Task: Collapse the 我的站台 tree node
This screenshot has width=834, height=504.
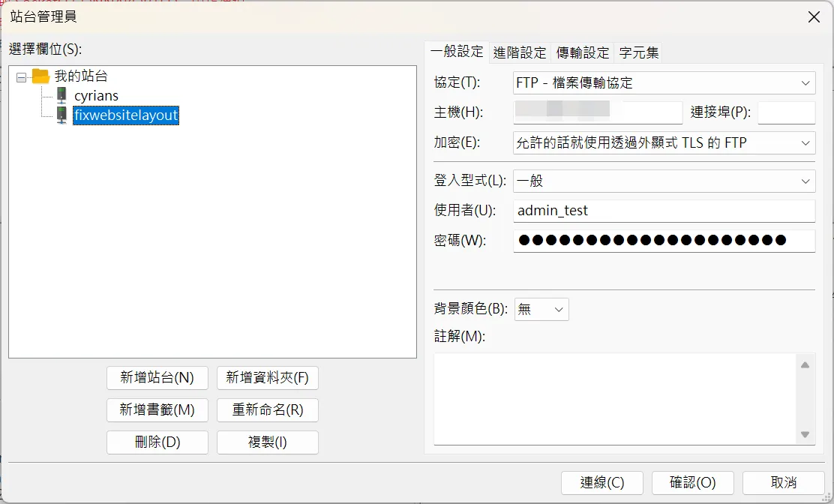Action: point(21,76)
